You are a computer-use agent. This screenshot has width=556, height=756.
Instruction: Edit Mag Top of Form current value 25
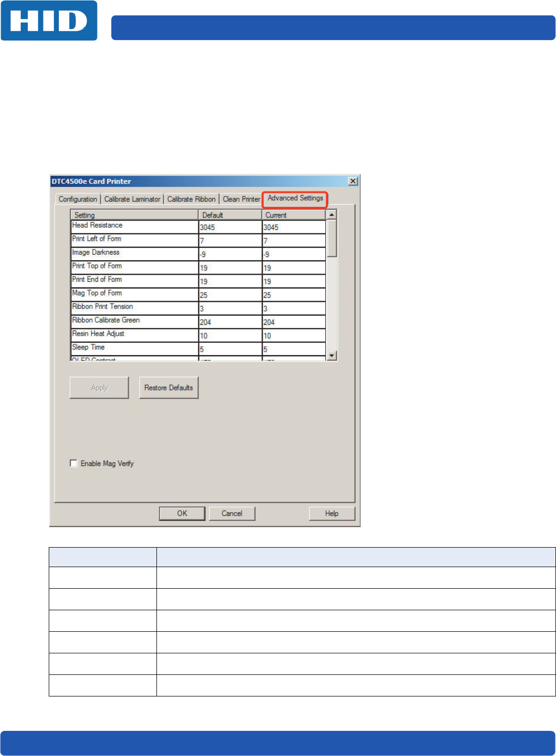[294, 295]
